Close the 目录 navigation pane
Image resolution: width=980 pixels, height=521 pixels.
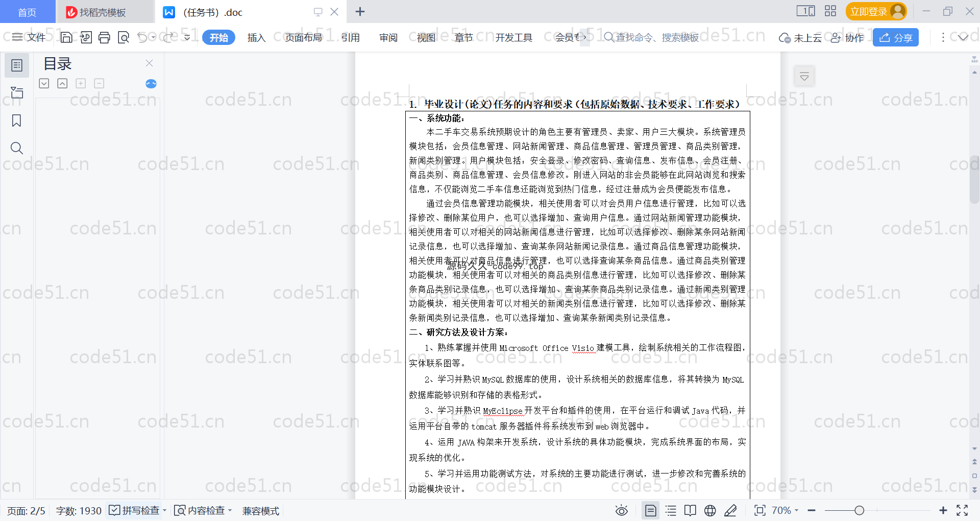[x=149, y=63]
